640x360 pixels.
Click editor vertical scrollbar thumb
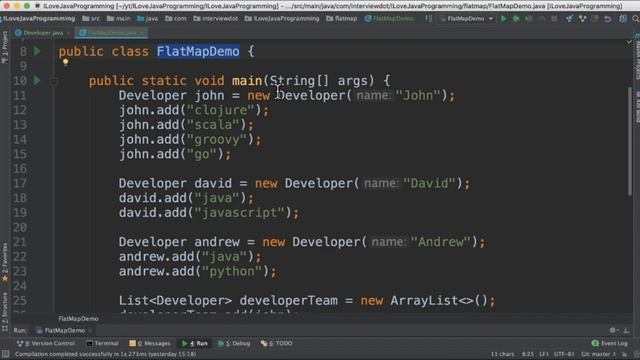click(629, 142)
